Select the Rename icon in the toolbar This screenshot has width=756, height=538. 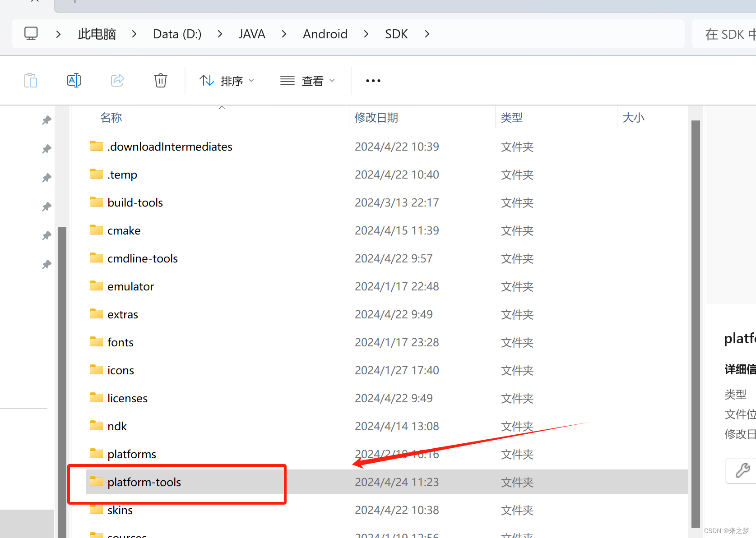[x=74, y=80]
